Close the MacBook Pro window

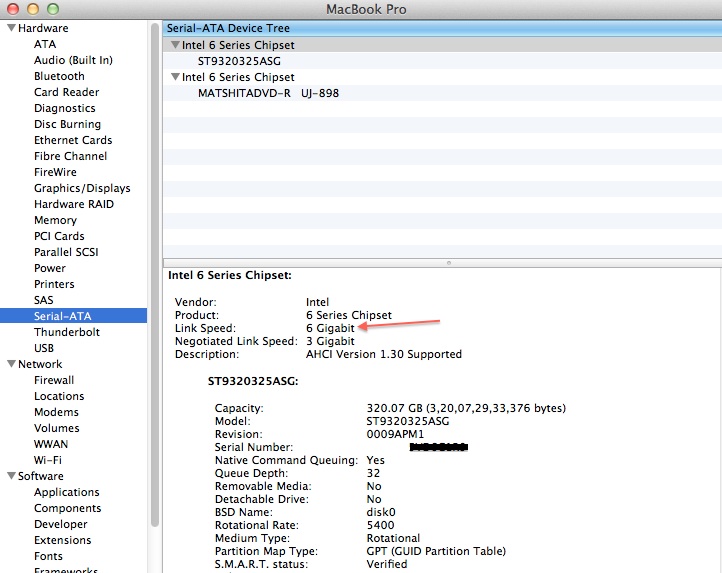coord(12,9)
